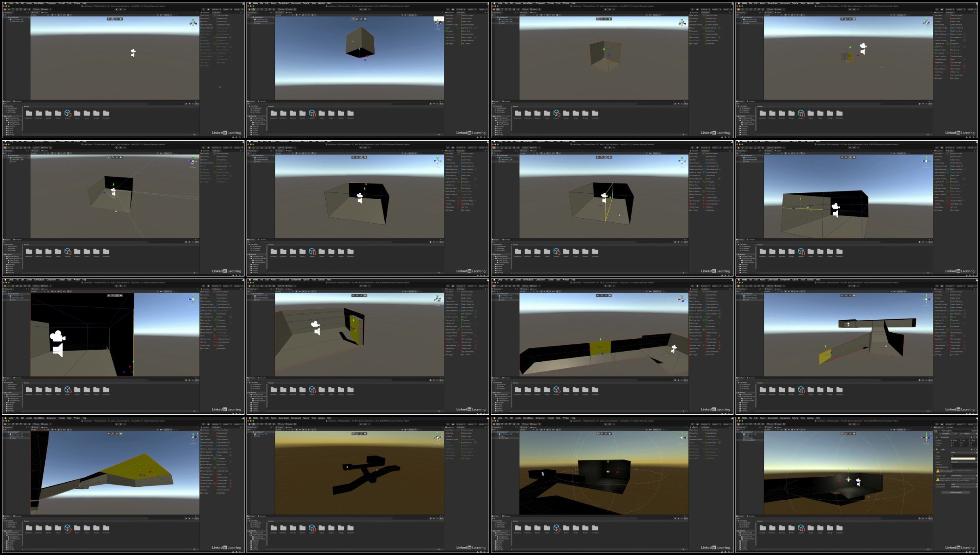Click New Shape in the empty-scene frame
980x555 pixels.
(205, 15)
